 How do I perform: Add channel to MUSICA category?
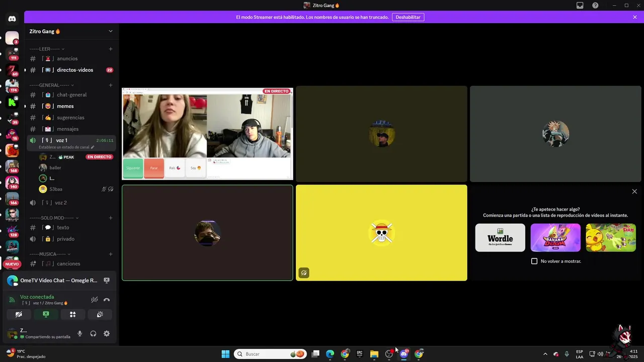click(x=111, y=254)
